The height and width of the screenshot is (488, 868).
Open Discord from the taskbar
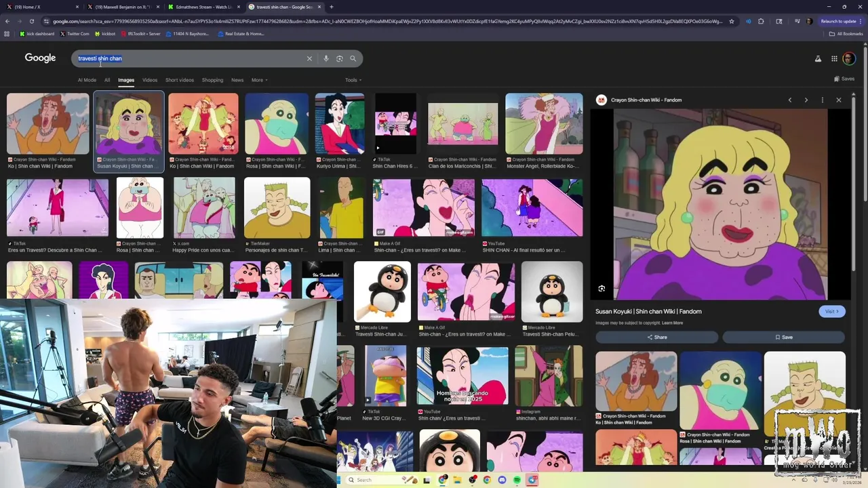(502, 480)
